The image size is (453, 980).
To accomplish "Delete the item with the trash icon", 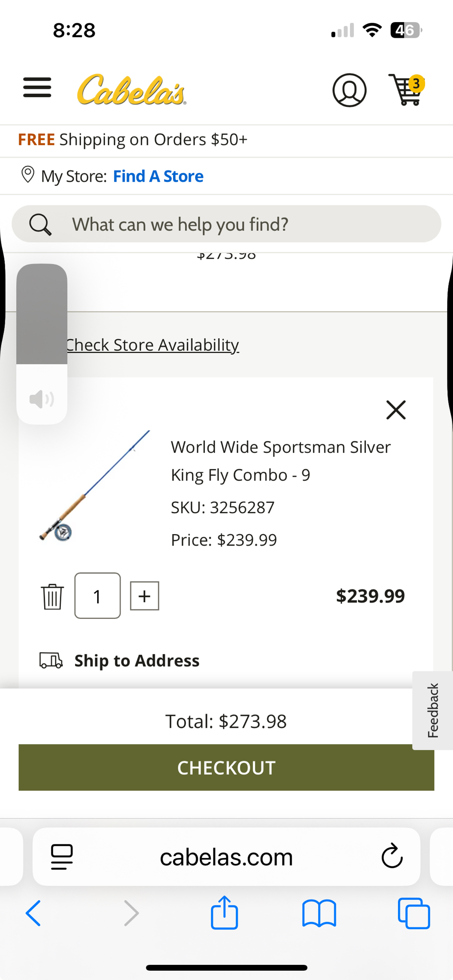I will click(52, 596).
